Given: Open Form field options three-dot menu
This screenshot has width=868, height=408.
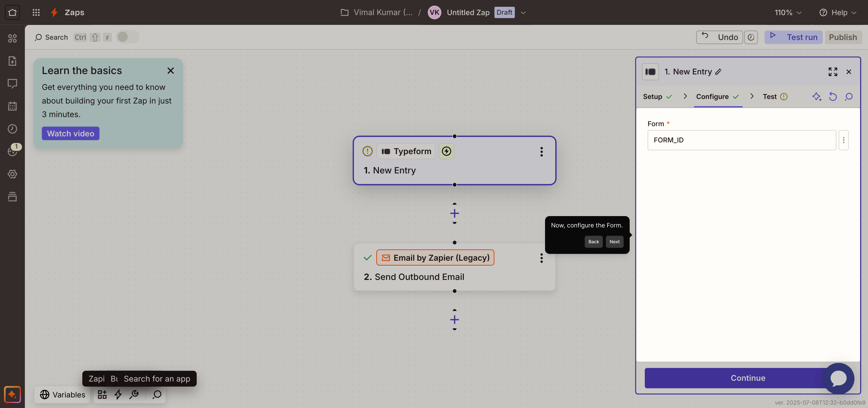Looking at the screenshot, I should [843, 140].
